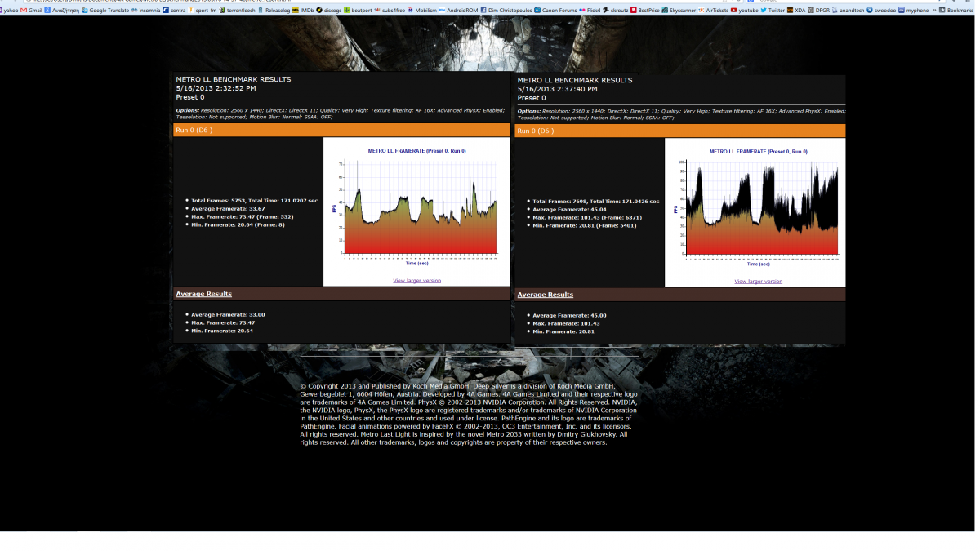Open the Flickr bookmark
Image resolution: width=980 pixels, height=551 pixels.
(x=590, y=11)
